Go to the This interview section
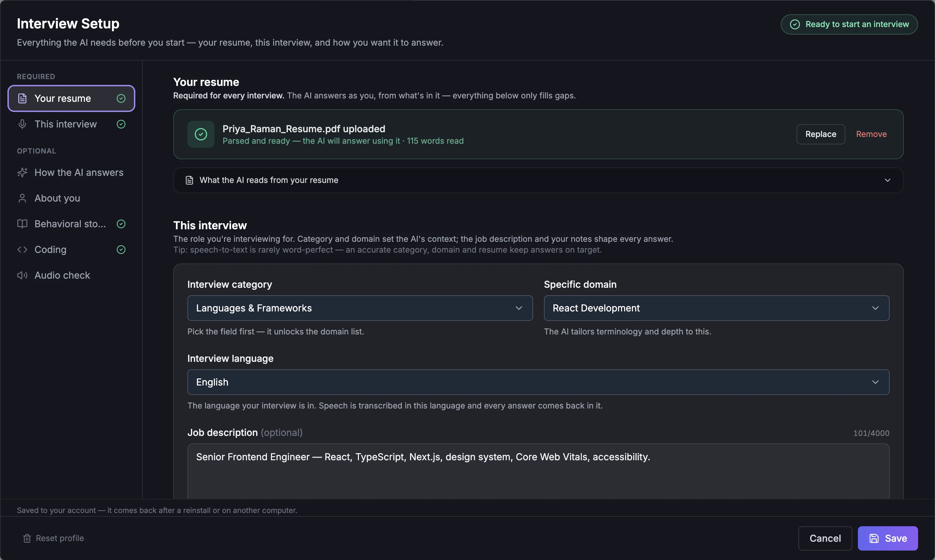The height and width of the screenshot is (560, 935). 71,124
